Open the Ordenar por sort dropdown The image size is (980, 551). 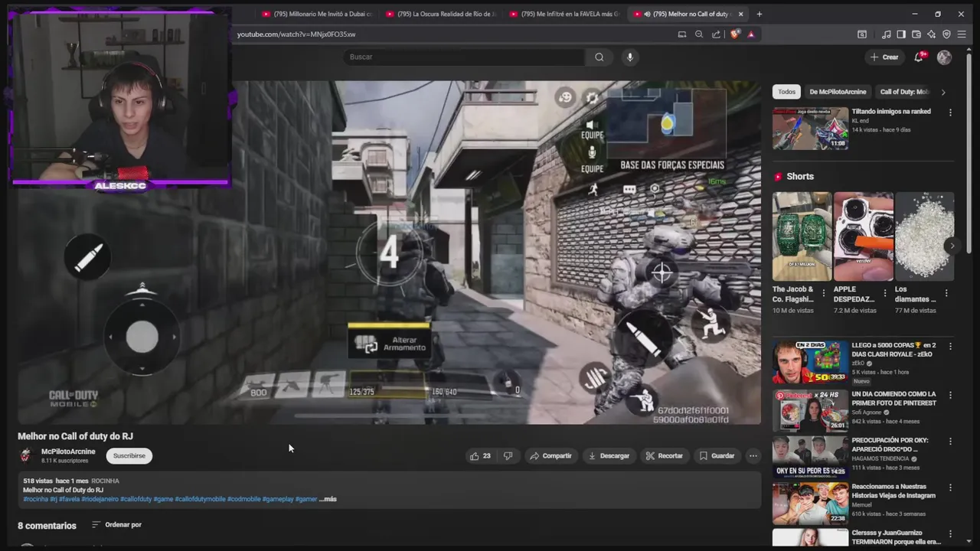116,525
